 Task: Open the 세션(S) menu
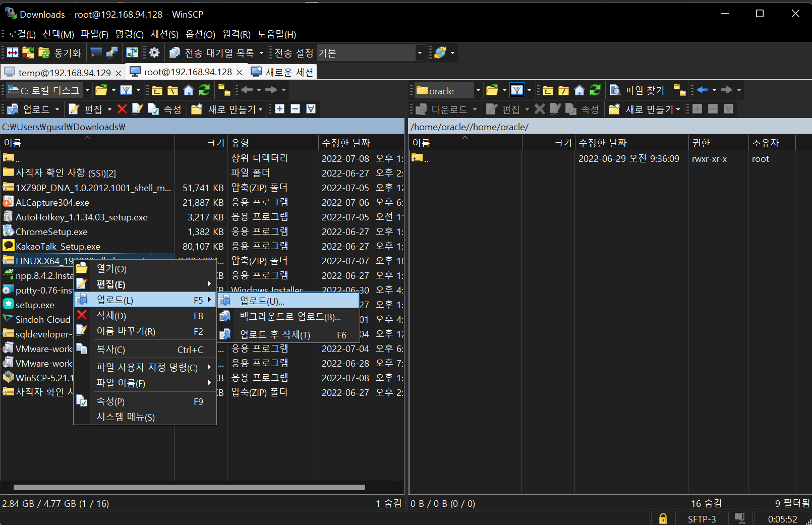[x=165, y=34]
